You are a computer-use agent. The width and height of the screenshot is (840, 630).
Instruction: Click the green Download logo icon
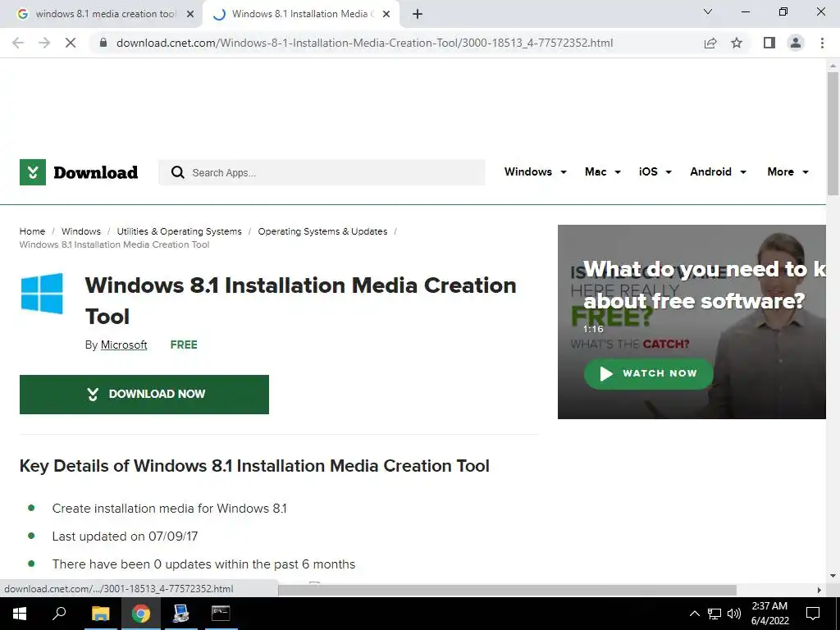[x=33, y=172]
